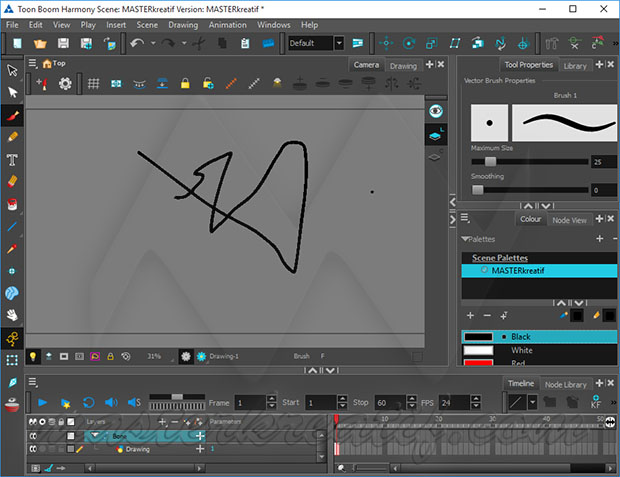Select the Paint bucket tool
Image resolution: width=620 pixels, height=477 pixels.
12,204
